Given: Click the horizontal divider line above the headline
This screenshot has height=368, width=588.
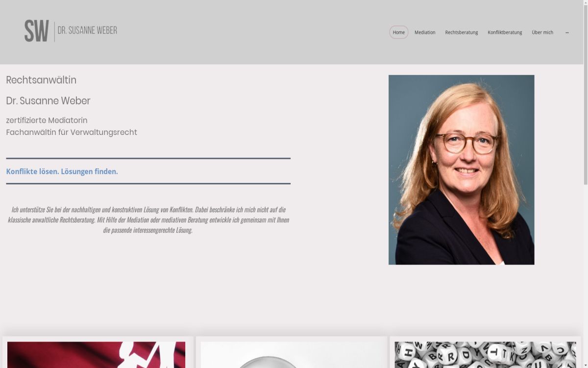Looking at the screenshot, I should [x=148, y=158].
